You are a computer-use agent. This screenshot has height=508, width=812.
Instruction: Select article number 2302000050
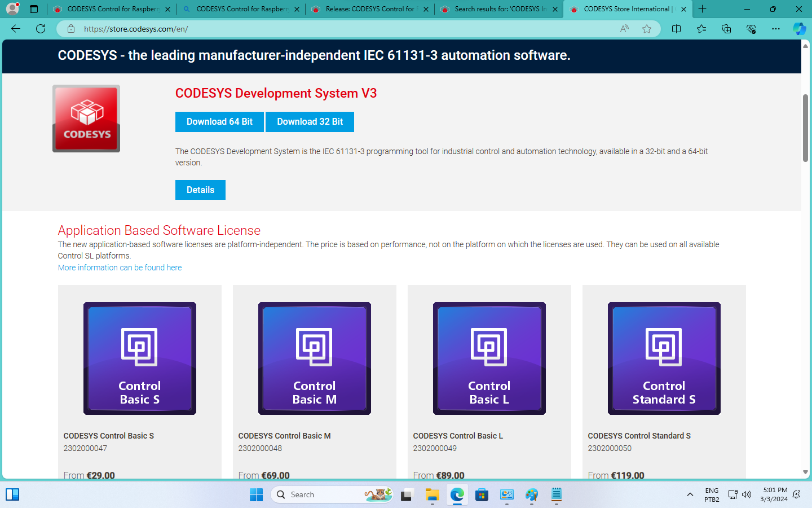610,448
